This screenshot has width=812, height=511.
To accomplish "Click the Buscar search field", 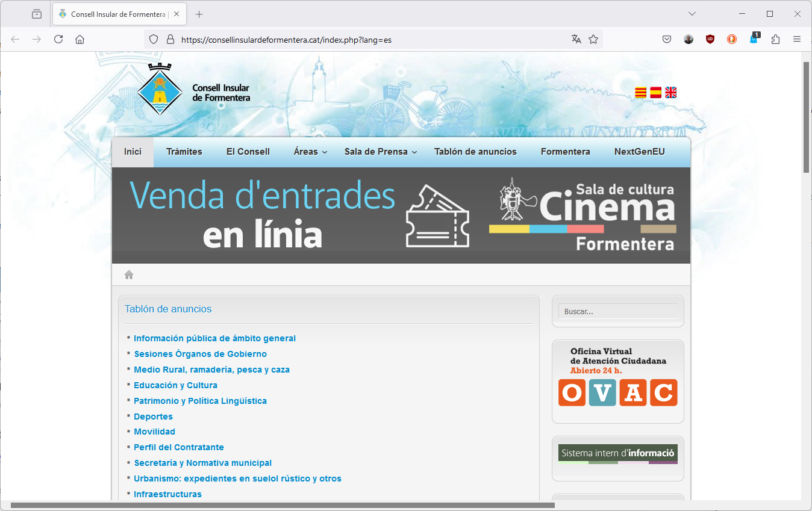I will pos(618,311).
